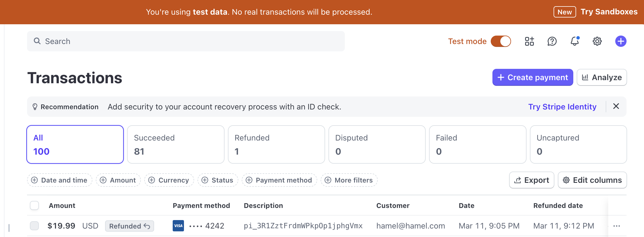Check the select-all transactions checkbox
The height and width of the screenshot is (237, 644).
[x=34, y=205]
